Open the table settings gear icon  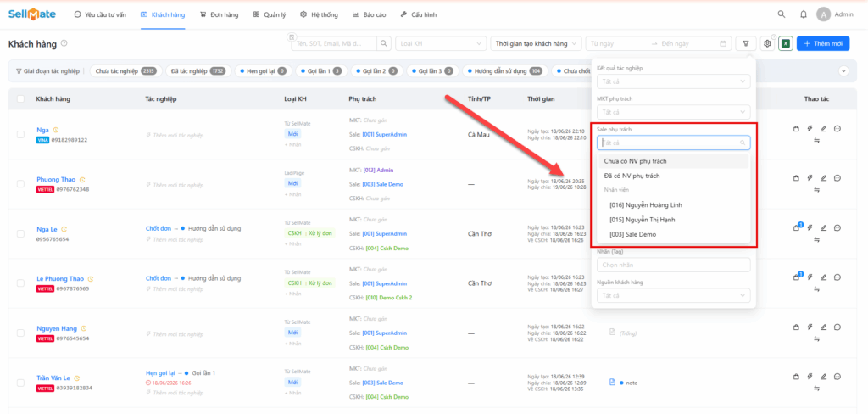767,43
